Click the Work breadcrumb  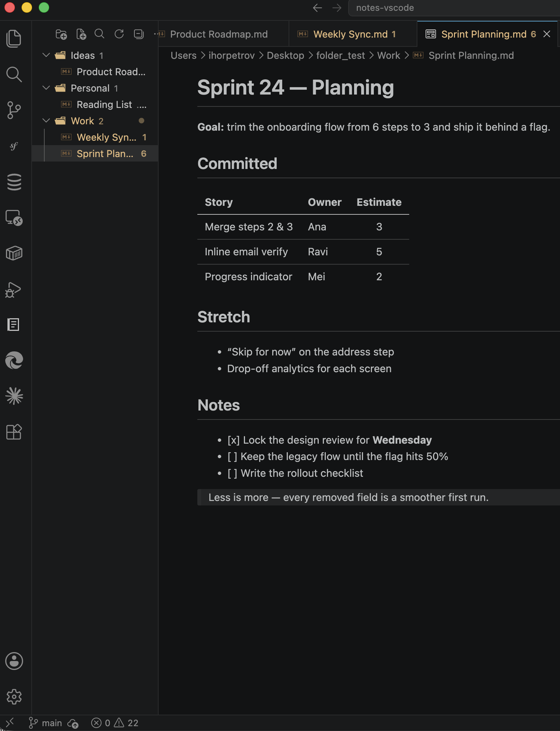[388, 55]
